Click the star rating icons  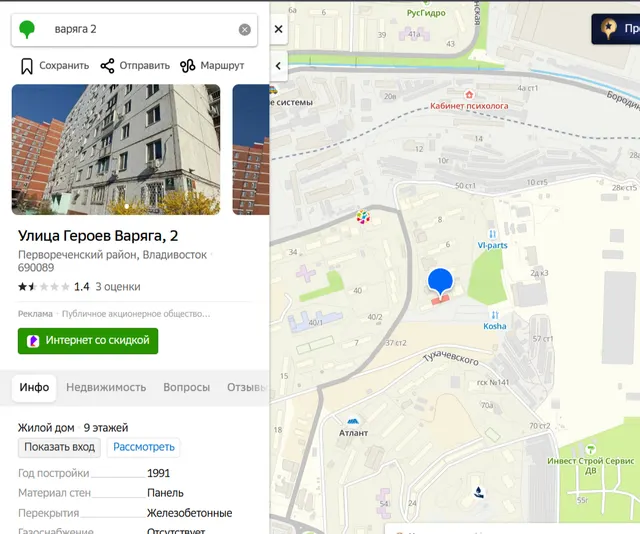(44, 287)
